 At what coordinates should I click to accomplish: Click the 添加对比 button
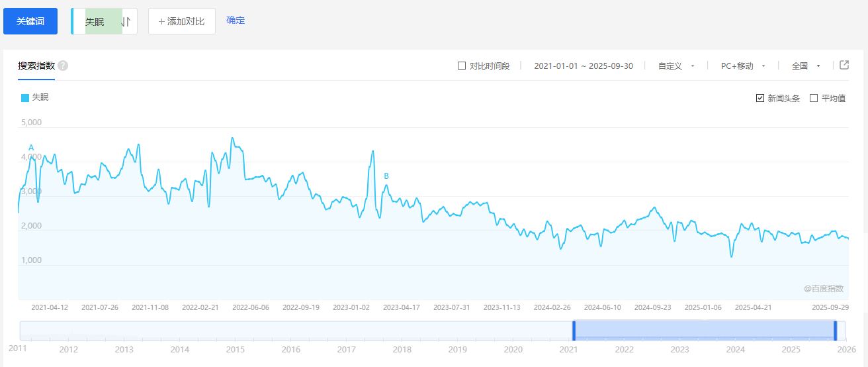coord(182,21)
